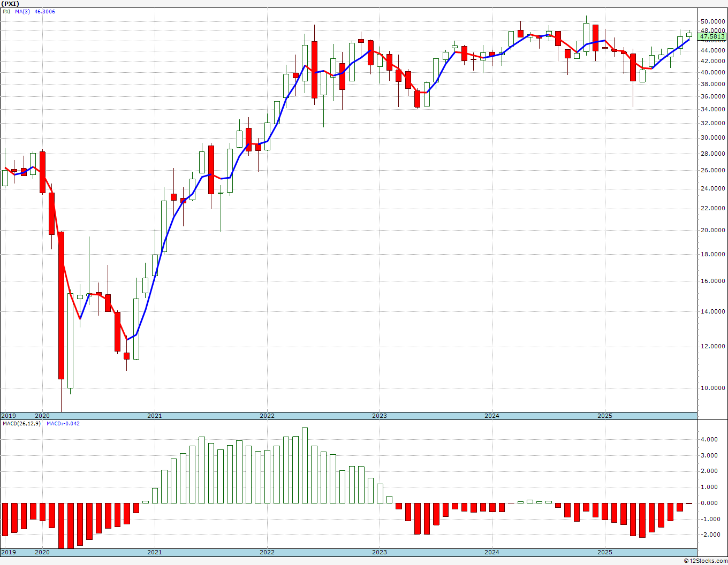The width and height of the screenshot is (728, 565).
Task: Click the MACD(26,12,9) indicator label
Action: pos(21,424)
